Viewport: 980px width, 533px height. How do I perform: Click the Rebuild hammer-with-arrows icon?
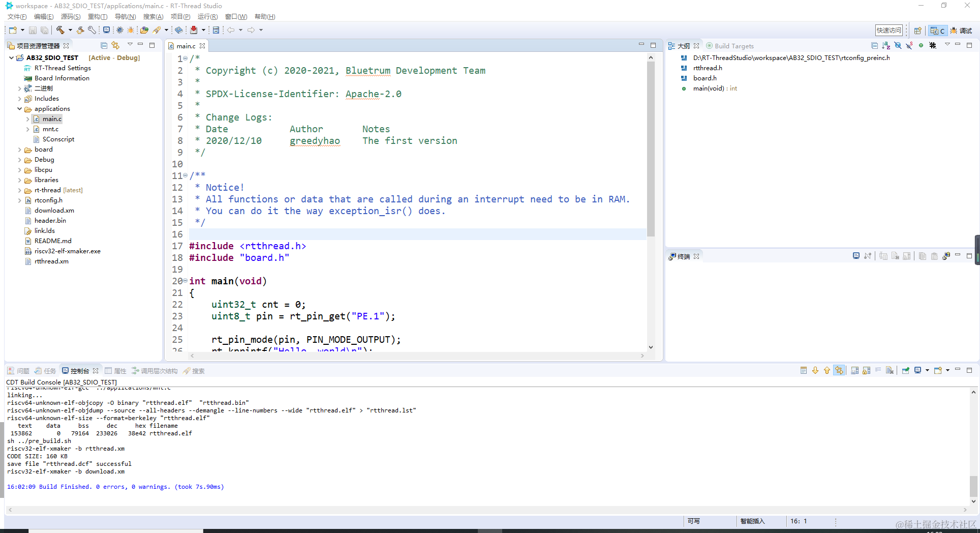(80, 30)
